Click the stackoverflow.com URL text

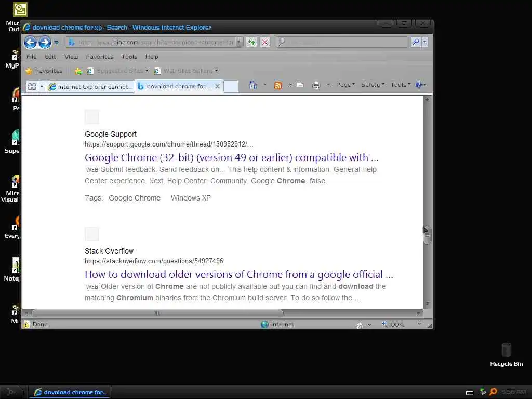point(154,261)
